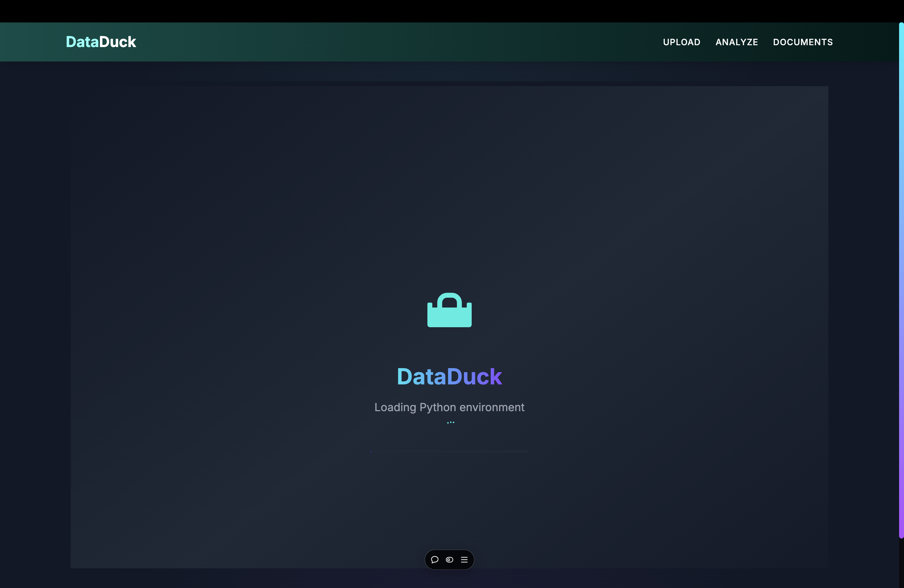Open the hamburger menu in floating toolbar
Image resolution: width=904 pixels, height=588 pixels.
coord(464,559)
